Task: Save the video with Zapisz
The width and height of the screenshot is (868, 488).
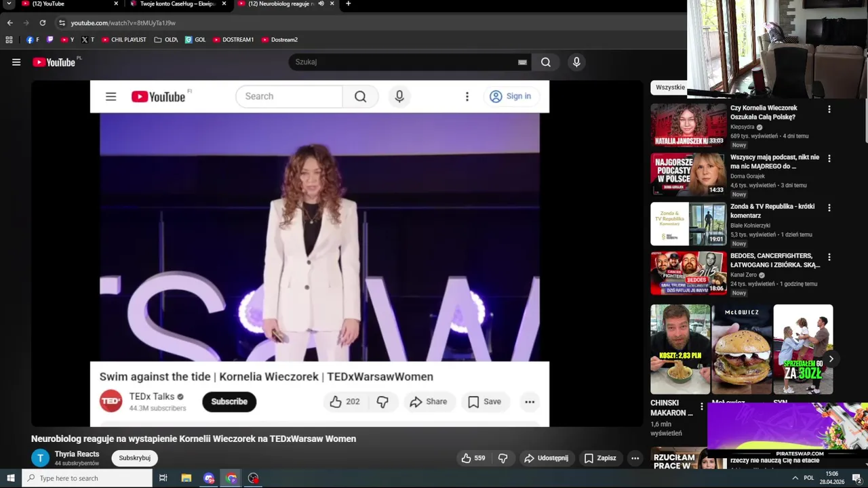Action: pos(600,458)
